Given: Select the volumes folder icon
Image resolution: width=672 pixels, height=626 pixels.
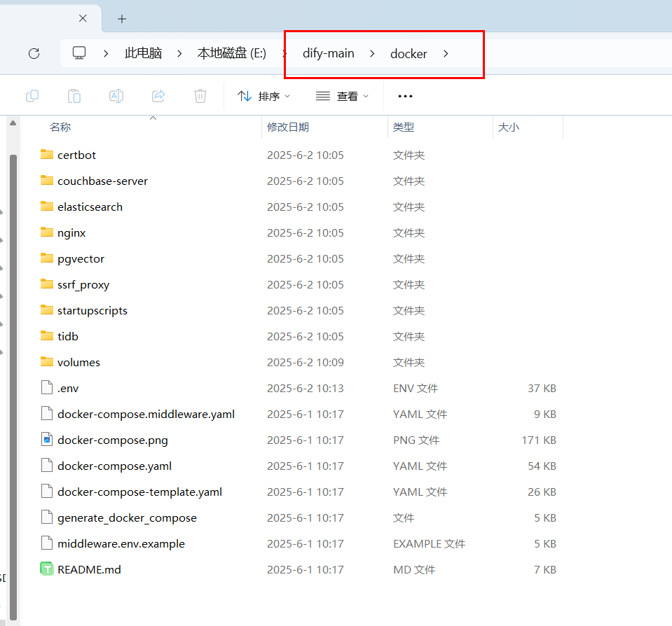Looking at the screenshot, I should (47, 362).
